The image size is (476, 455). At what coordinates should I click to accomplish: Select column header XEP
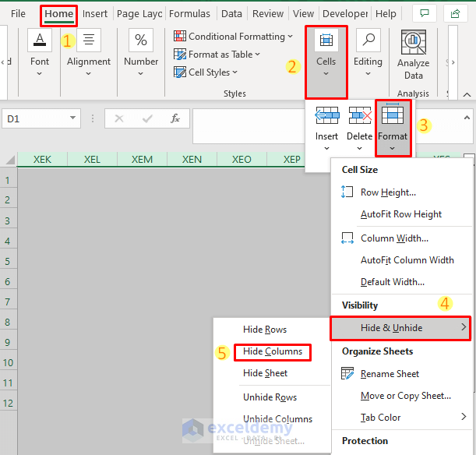[x=286, y=160]
